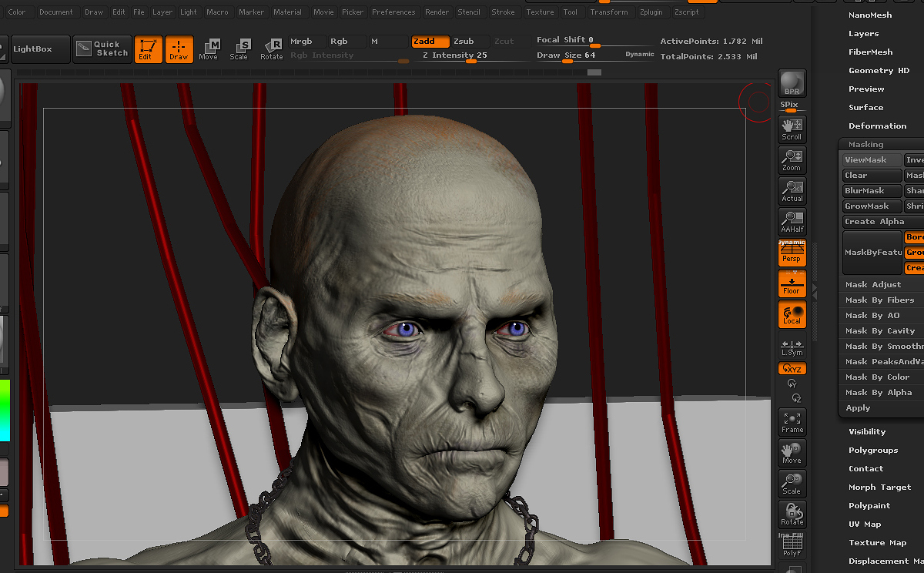
Task: Toggle the Draw mode button
Action: coord(179,49)
